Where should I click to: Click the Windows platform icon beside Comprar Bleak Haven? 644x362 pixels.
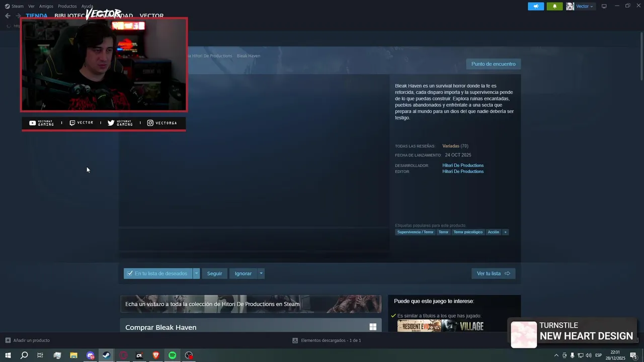coord(373,327)
